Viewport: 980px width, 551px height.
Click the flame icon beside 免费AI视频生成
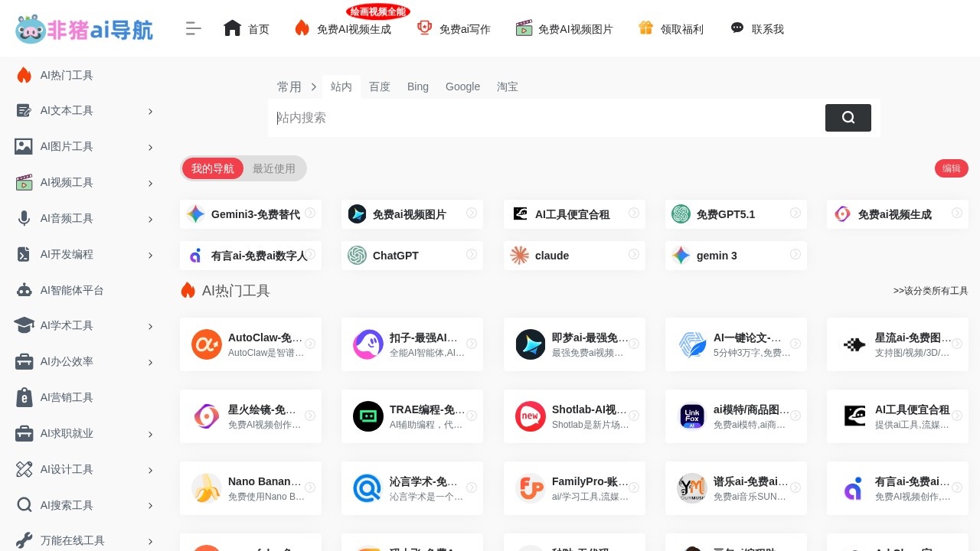tap(302, 28)
